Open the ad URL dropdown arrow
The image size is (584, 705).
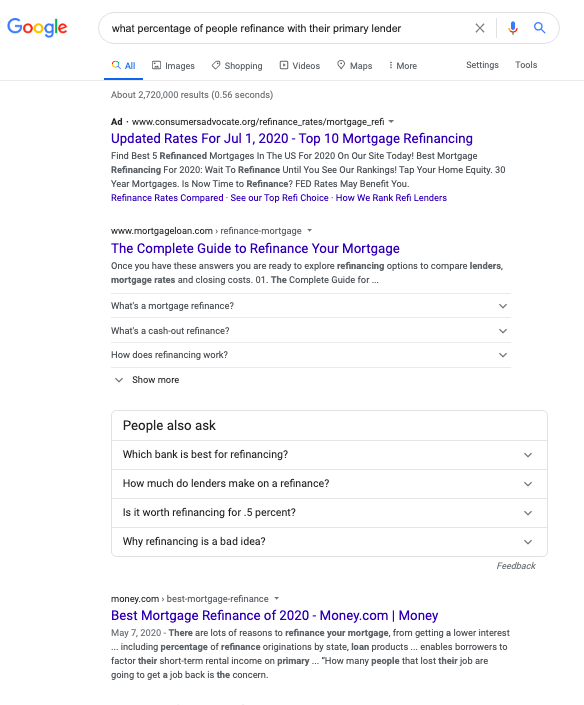coord(391,122)
